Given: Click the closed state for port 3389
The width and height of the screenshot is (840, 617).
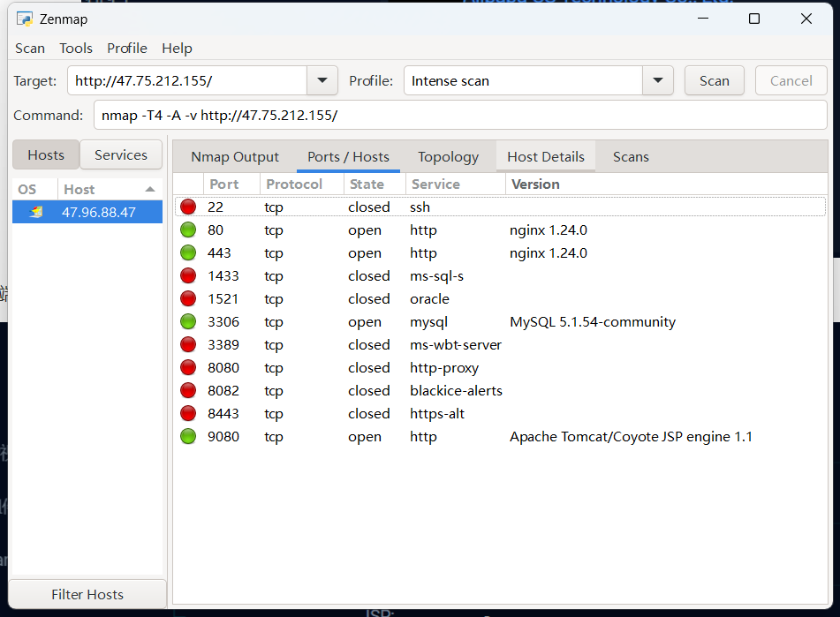Looking at the screenshot, I should 368,345.
